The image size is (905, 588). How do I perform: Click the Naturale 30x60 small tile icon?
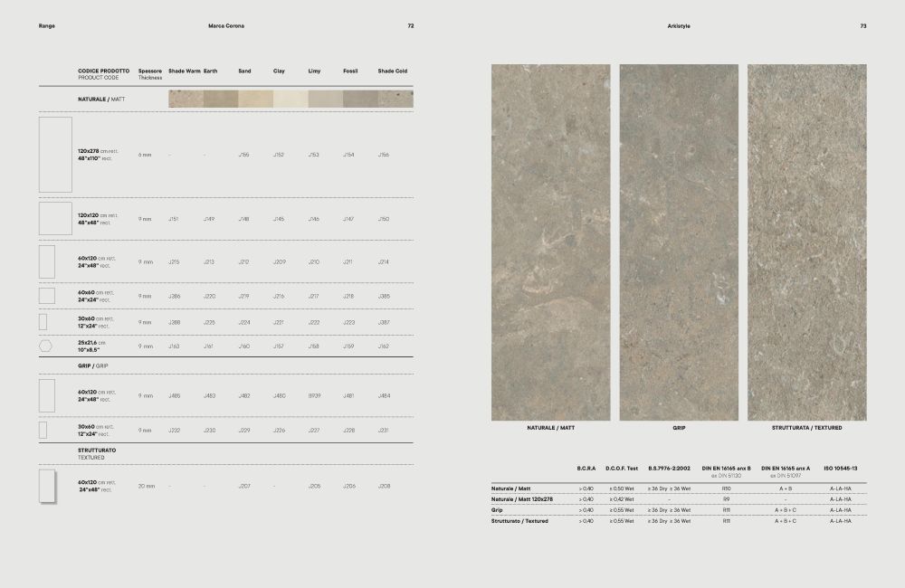(43, 322)
